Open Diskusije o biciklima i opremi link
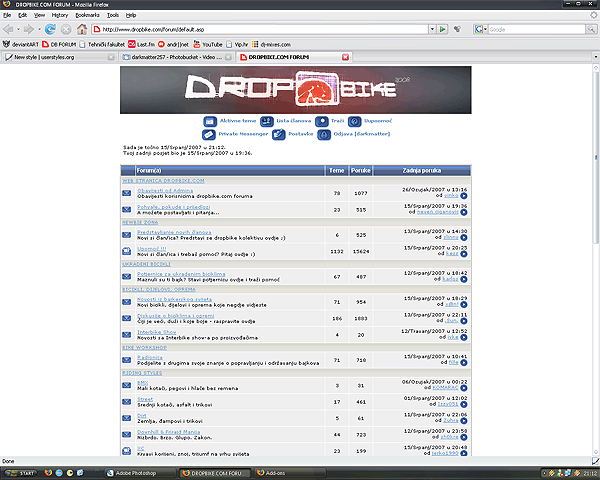600x480 pixels. point(176,316)
